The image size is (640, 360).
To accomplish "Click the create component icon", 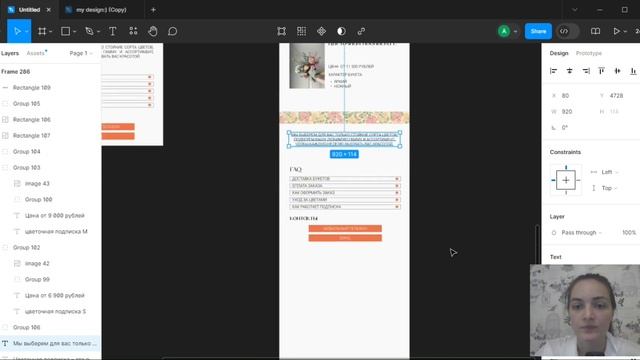I will pos(321,31).
